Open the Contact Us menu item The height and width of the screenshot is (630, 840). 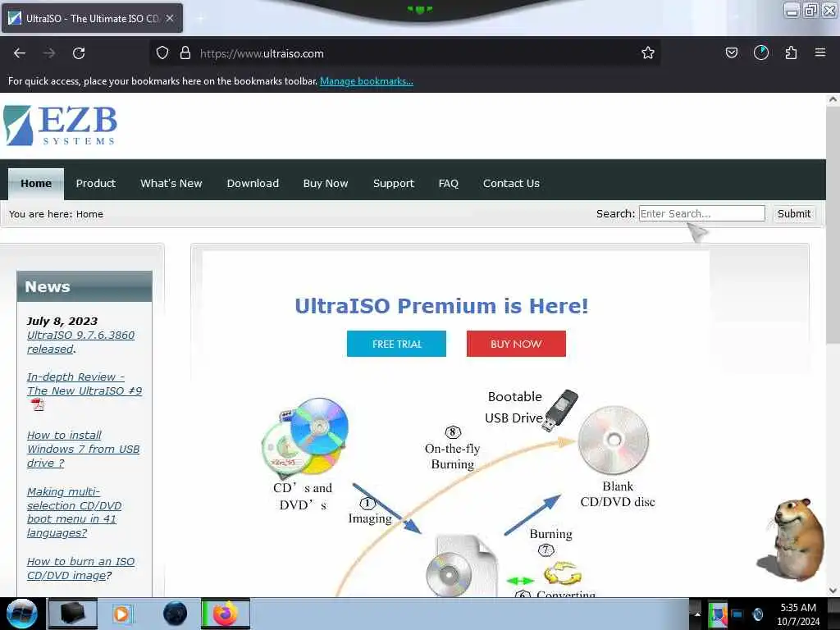[x=511, y=183]
